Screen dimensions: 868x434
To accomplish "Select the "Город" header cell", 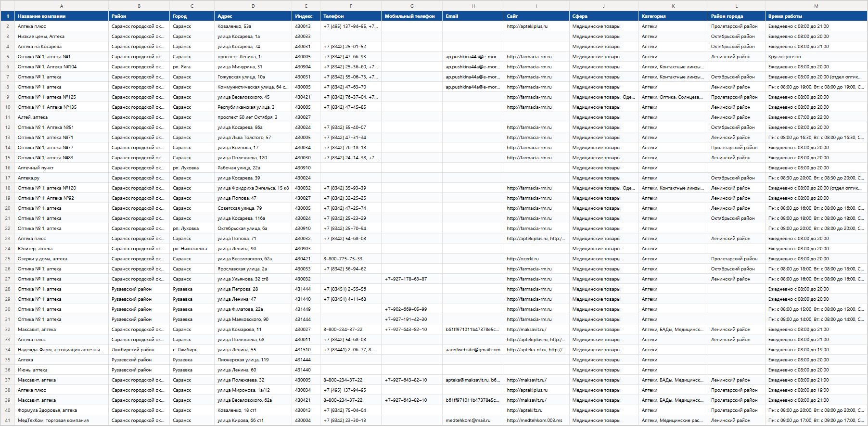I will coord(192,16).
